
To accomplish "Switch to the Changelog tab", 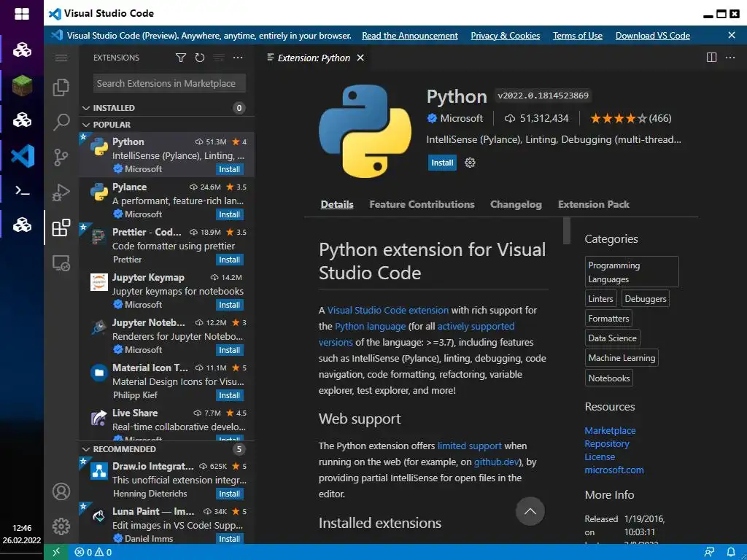I will click(516, 205).
